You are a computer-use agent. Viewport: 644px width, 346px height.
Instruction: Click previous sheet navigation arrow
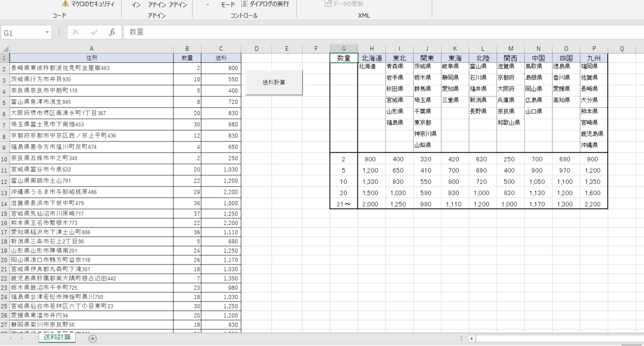(11, 338)
